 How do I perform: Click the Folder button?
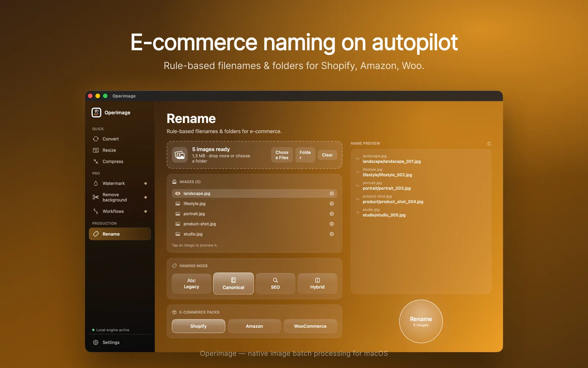(305, 155)
